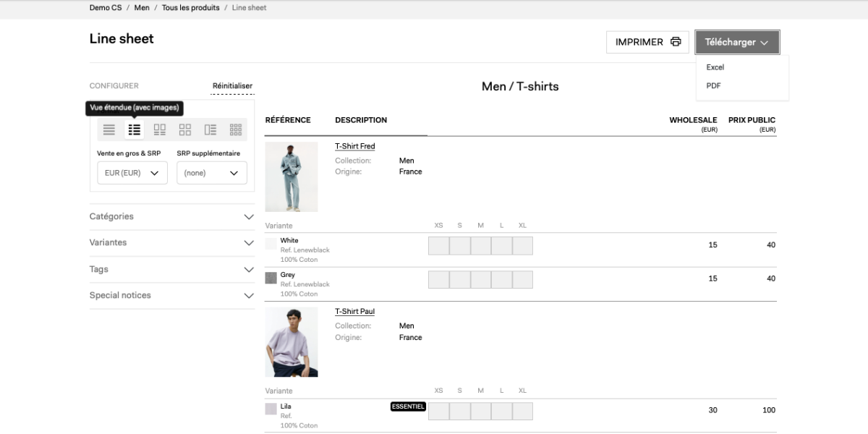Choose the nine-tile small grid format icon
Viewport: 868px width, 434px height.
click(x=235, y=130)
